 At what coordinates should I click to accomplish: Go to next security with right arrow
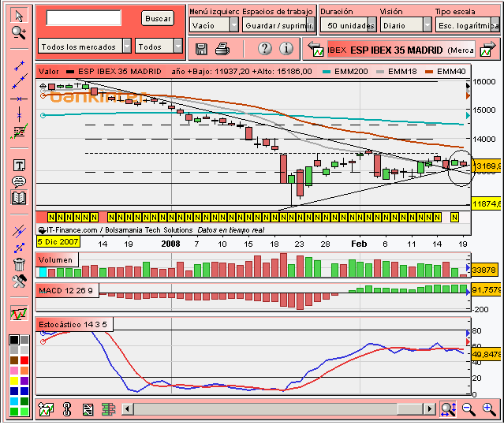[487, 49]
